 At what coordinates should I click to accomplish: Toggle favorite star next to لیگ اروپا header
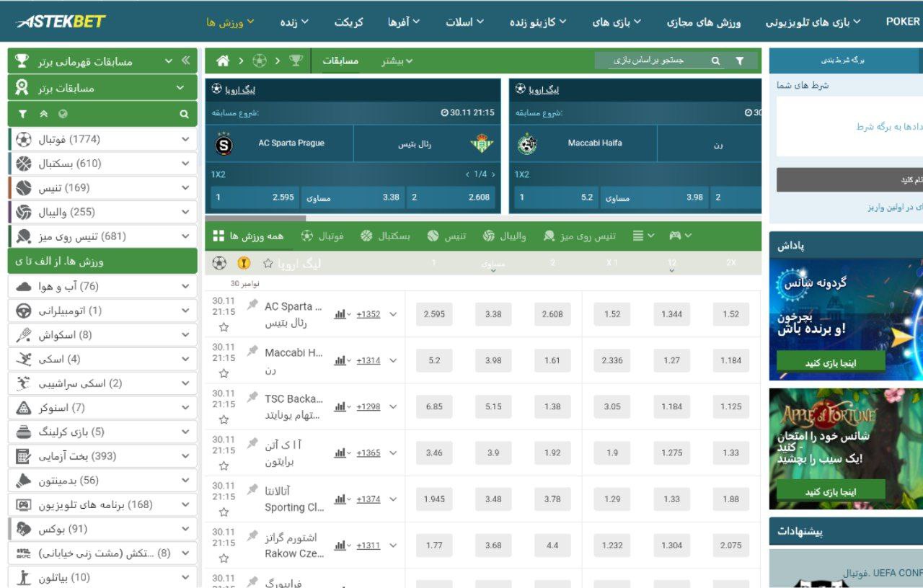coord(268,264)
